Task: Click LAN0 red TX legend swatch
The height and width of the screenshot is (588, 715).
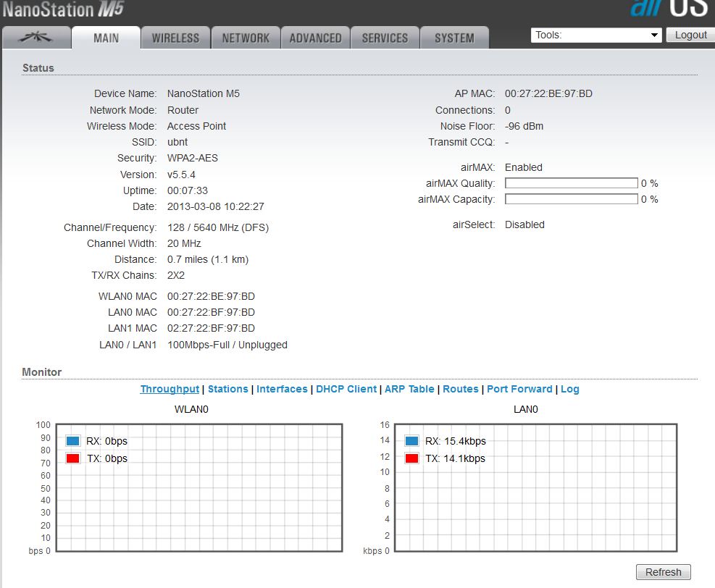Action: pyautogui.click(x=411, y=458)
